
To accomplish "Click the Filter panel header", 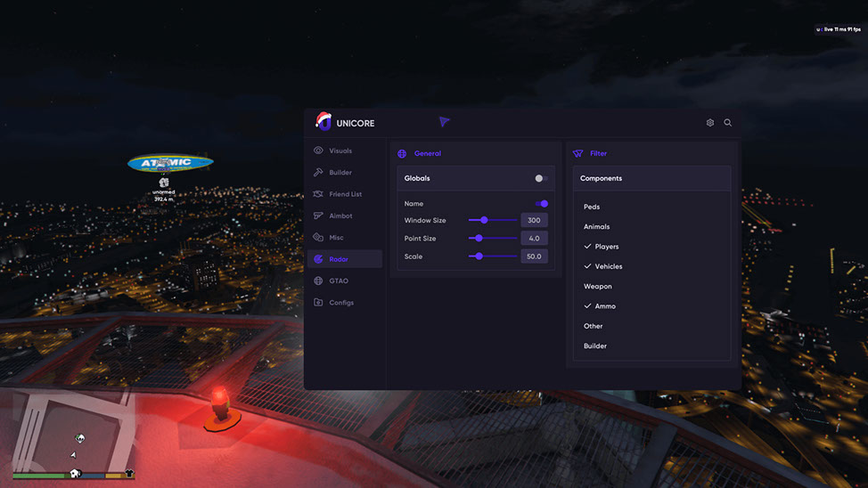I will pos(598,153).
